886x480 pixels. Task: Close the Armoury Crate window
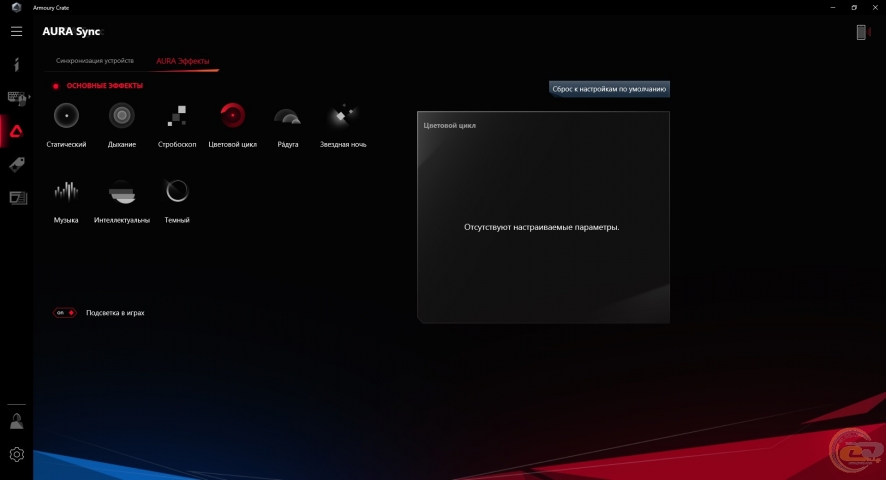tap(875, 7)
